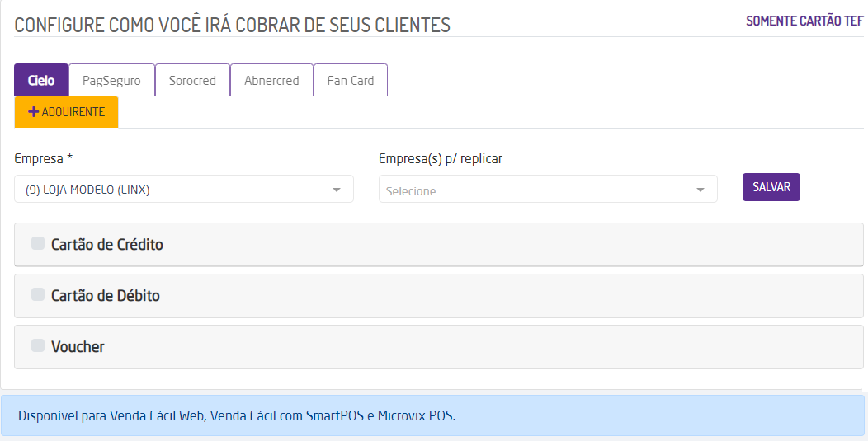The width and height of the screenshot is (868, 441).
Task: Enable the Cartão de Crédito checkbox
Action: [38, 243]
